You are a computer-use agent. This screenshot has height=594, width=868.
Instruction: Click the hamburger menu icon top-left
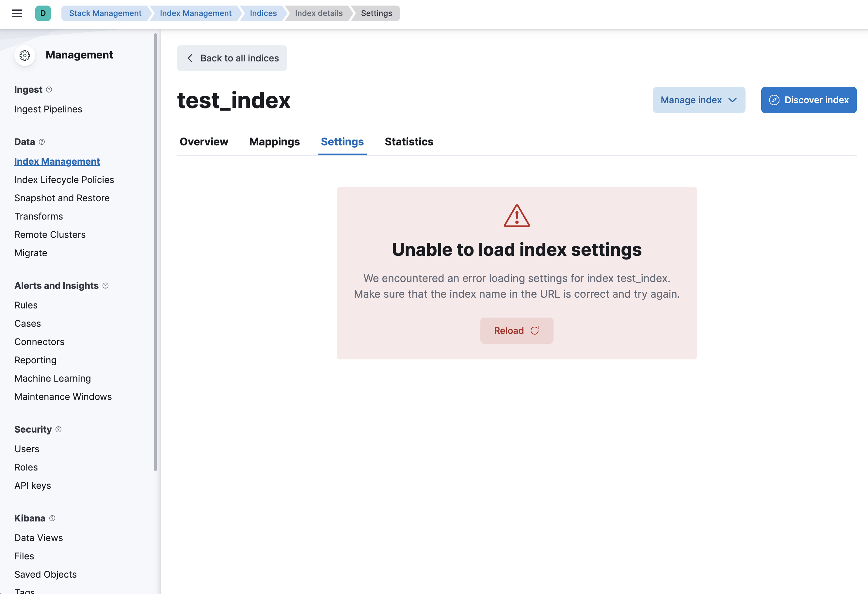(17, 13)
